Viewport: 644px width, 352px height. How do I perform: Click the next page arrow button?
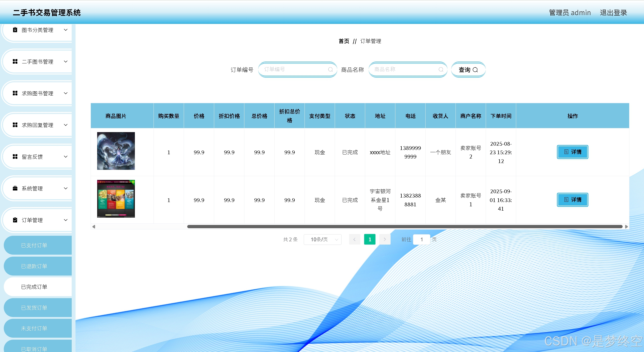pyautogui.click(x=385, y=239)
